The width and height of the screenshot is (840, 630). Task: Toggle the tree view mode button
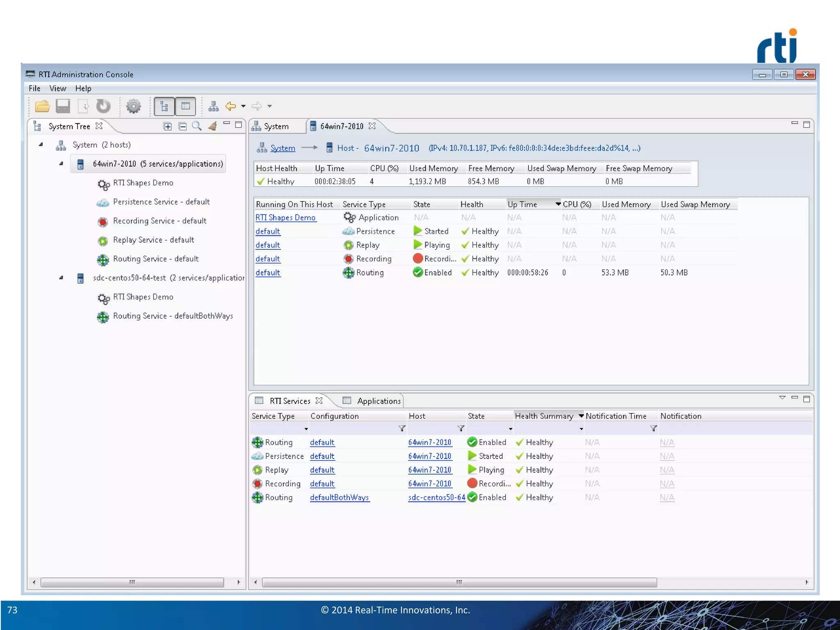164,106
